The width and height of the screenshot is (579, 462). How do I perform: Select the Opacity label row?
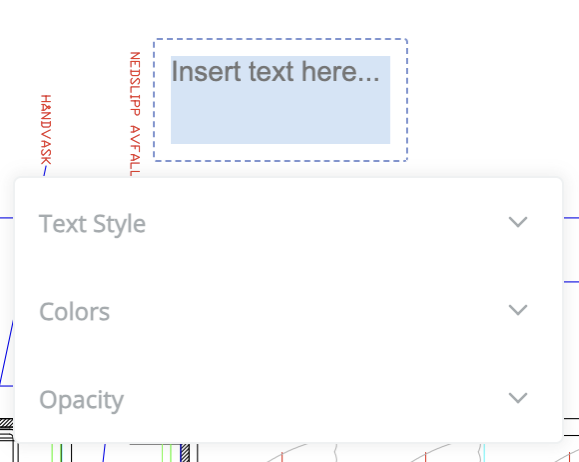(288, 399)
